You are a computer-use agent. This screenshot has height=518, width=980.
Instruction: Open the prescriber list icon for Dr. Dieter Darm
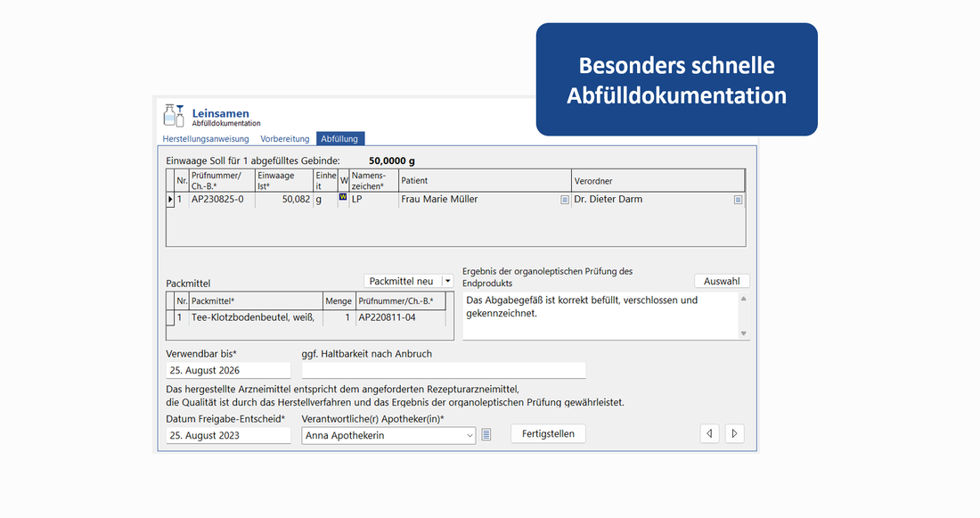click(739, 200)
